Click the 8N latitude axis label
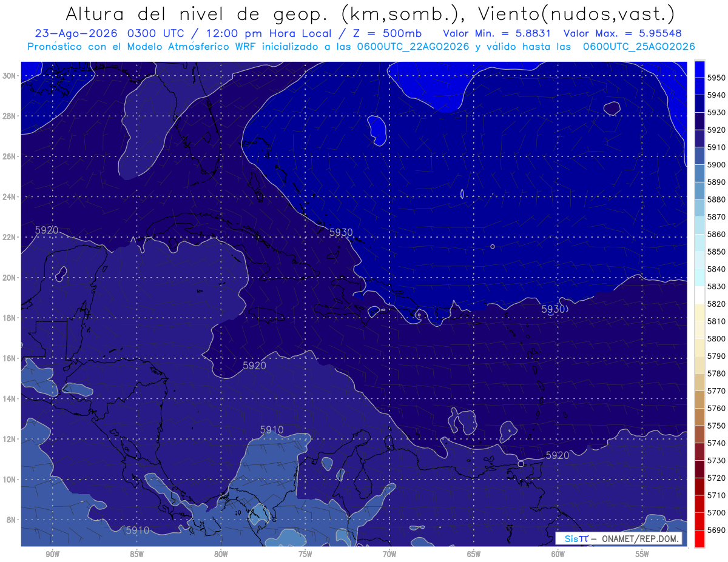 11,520
